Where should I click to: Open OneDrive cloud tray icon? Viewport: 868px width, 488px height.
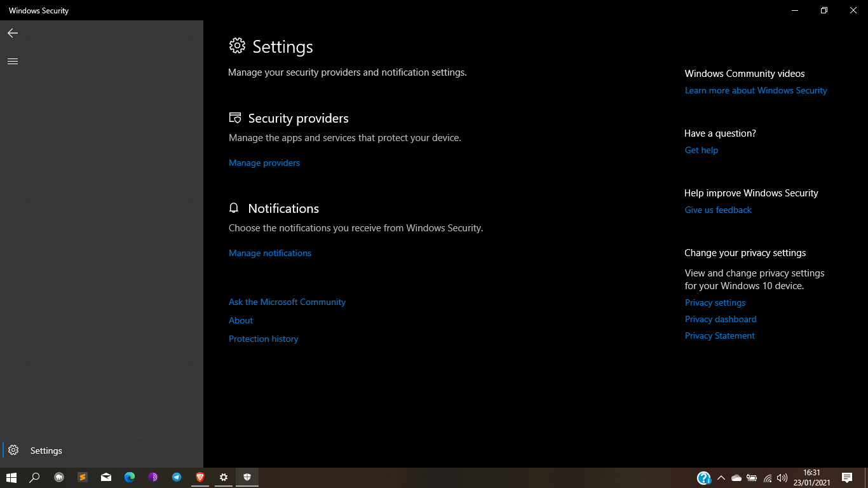(x=736, y=478)
